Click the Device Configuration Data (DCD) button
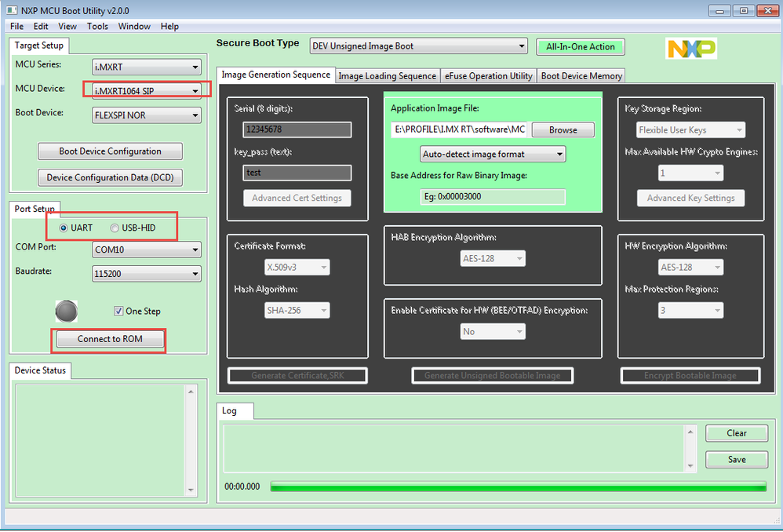 click(110, 177)
